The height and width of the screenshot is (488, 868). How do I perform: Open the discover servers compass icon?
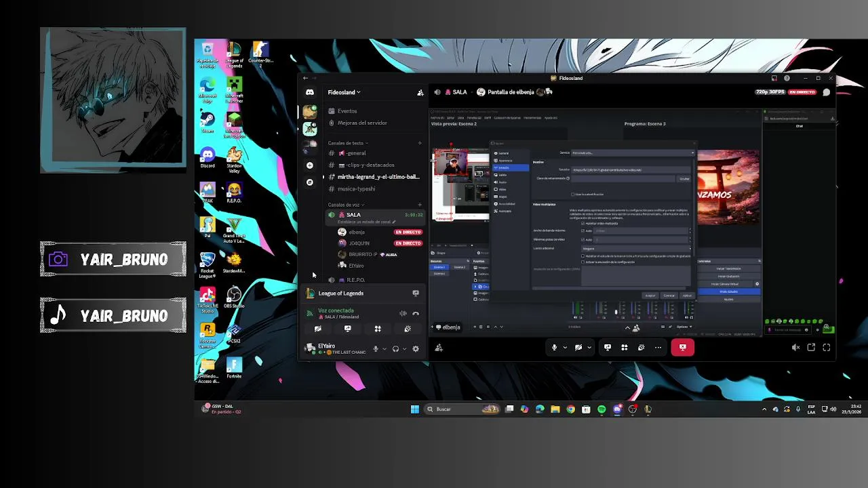tap(310, 182)
